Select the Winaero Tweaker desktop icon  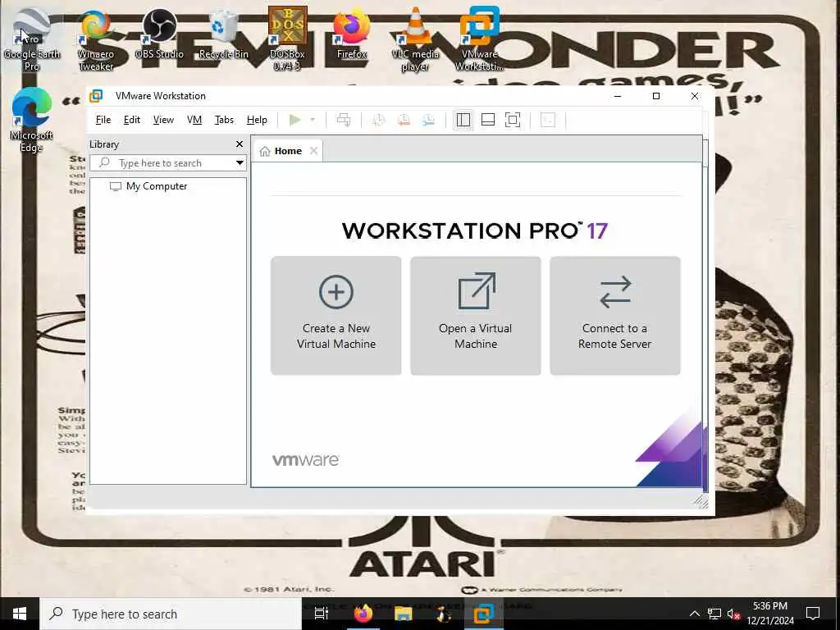pyautogui.click(x=96, y=41)
